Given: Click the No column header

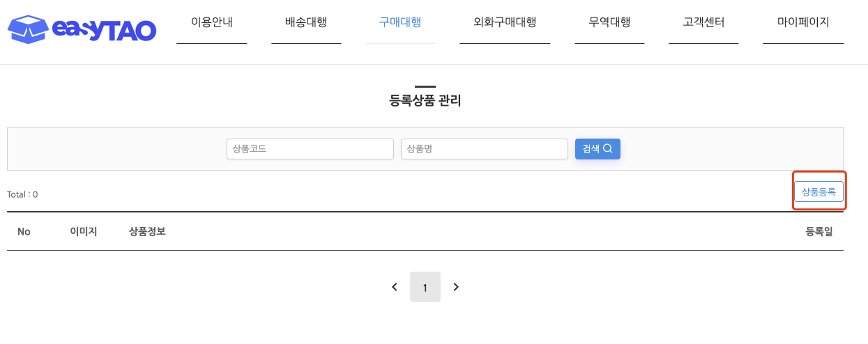Looking at the screenshot, I should pos(24,231).
